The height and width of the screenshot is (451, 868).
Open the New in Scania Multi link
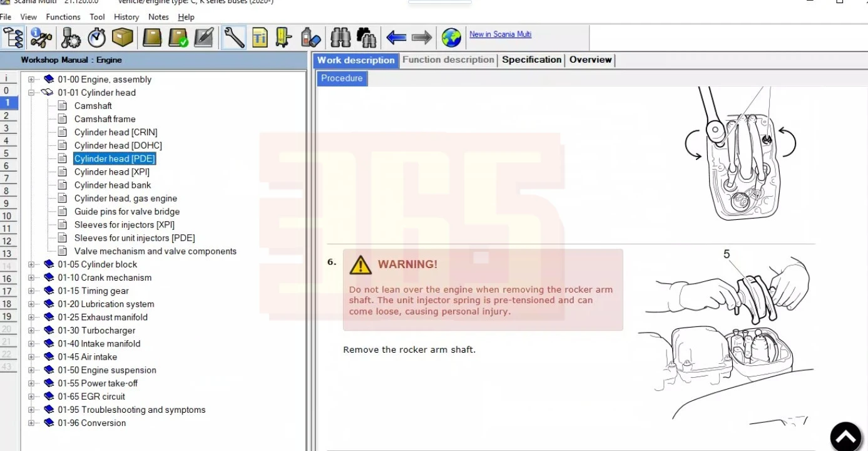[501, 34]
